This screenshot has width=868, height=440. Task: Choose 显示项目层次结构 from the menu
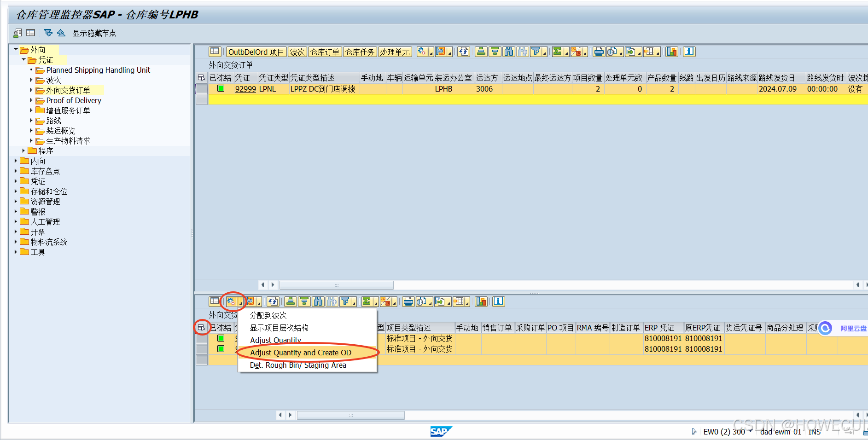(307, 328)
